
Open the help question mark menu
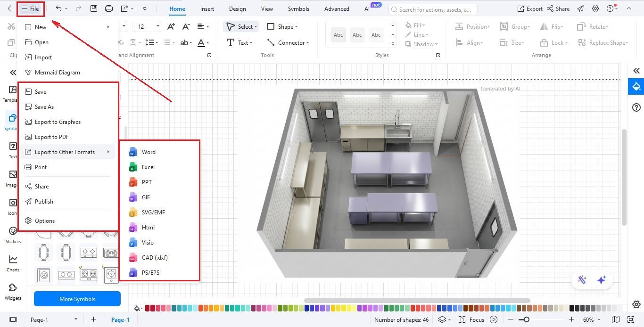612,8
